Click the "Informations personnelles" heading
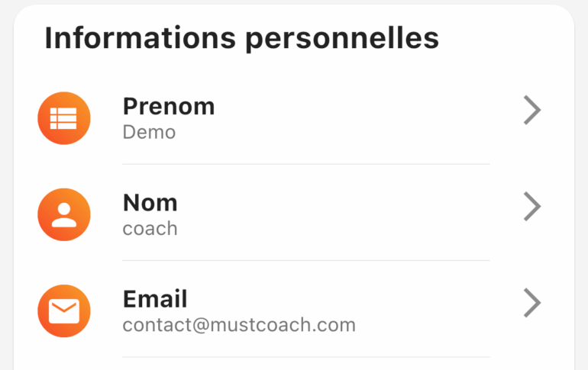Viewport: 588px width, 370px height. (x=241, y=38)
